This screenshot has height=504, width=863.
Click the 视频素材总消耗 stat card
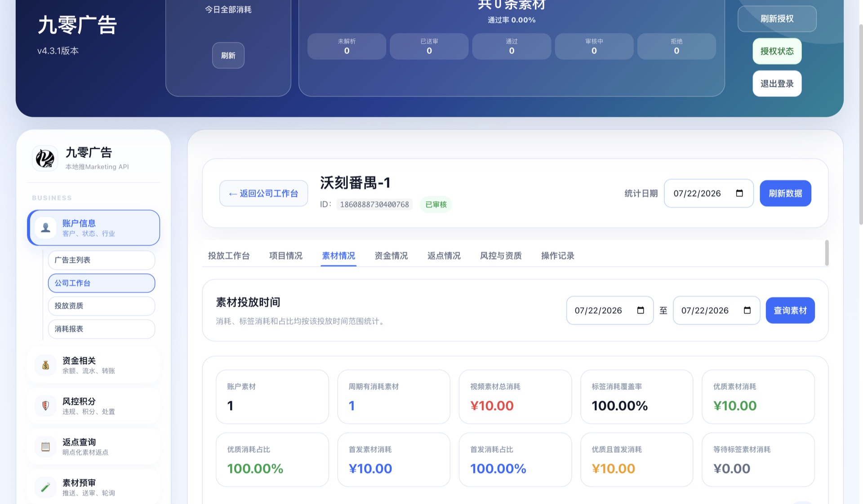tap(515, 397)
